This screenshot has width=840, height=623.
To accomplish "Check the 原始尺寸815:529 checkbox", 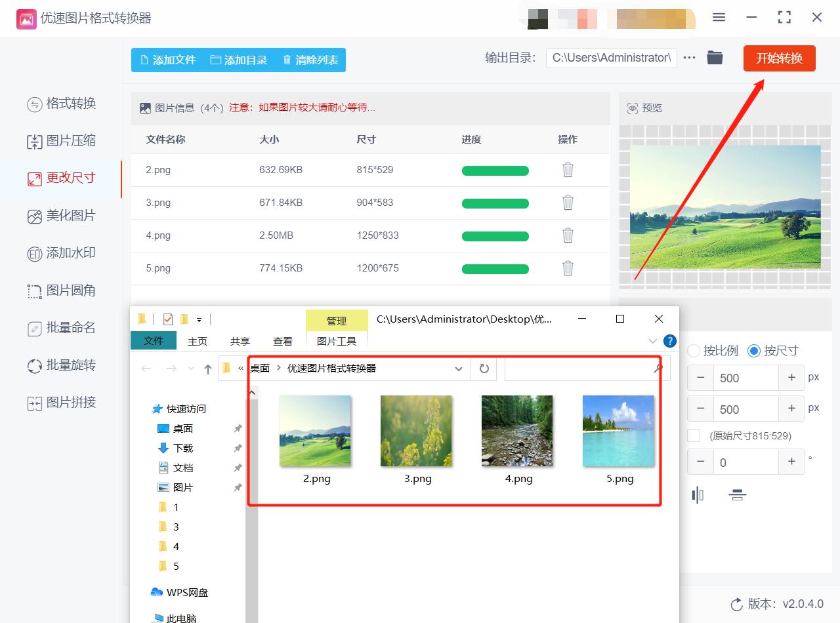I will pos(694,434).
